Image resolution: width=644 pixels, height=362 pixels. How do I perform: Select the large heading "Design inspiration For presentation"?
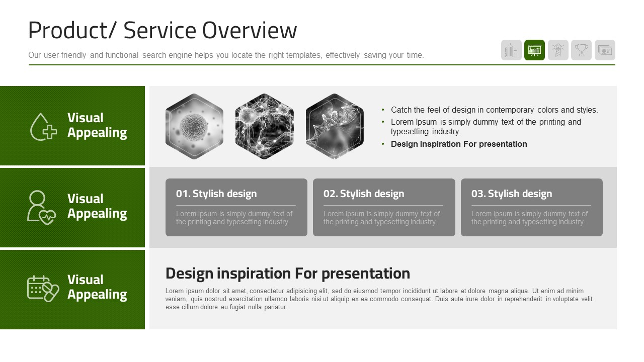288,273
